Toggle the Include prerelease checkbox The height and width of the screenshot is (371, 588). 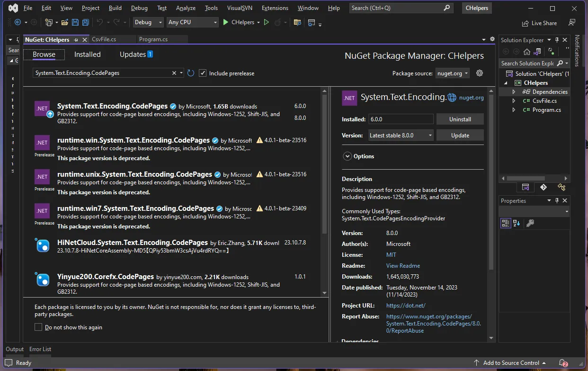point(203,73)
